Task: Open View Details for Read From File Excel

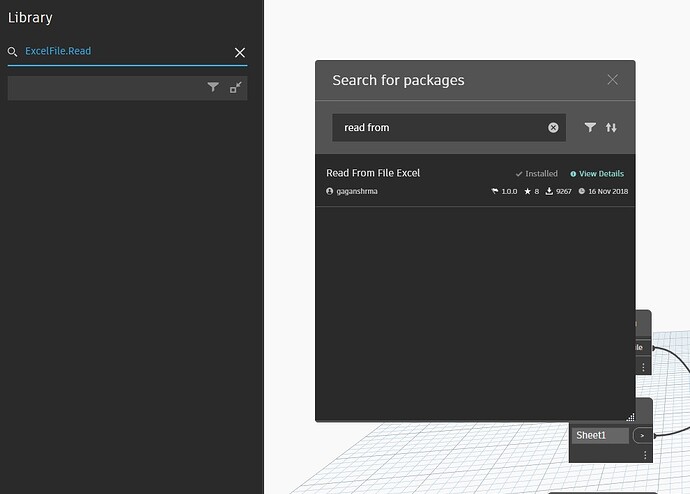Action: click(597, 174)
